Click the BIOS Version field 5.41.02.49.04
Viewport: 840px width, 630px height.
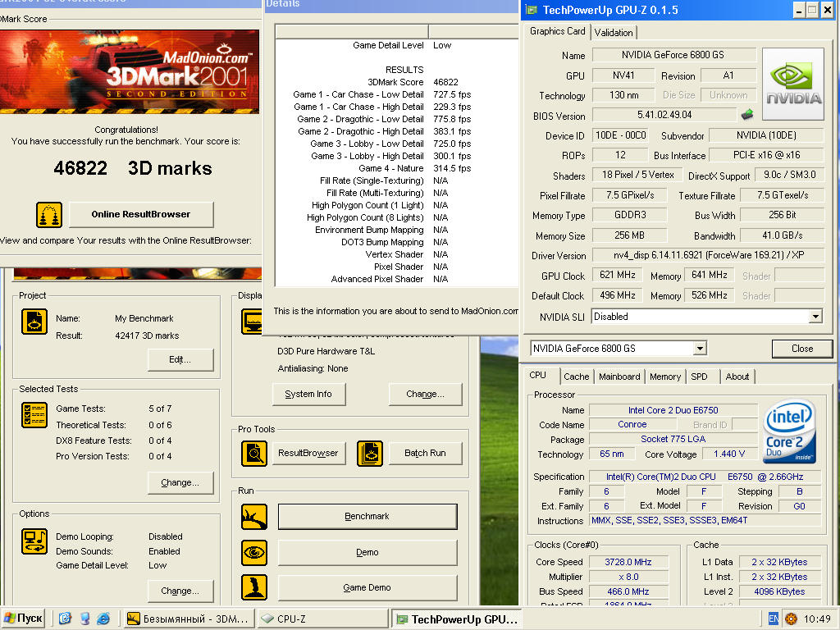click(x=664, y=115)
